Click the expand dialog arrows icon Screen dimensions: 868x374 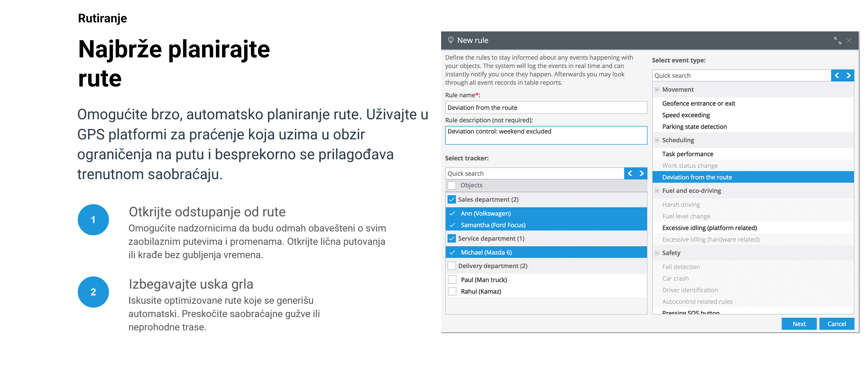point(837,41)
